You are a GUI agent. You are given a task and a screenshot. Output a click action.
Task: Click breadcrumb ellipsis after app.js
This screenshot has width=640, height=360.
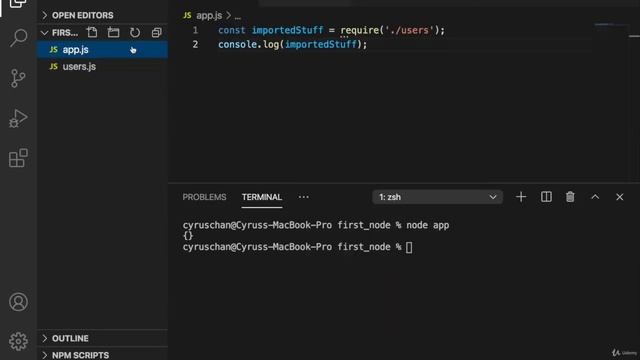238,16
